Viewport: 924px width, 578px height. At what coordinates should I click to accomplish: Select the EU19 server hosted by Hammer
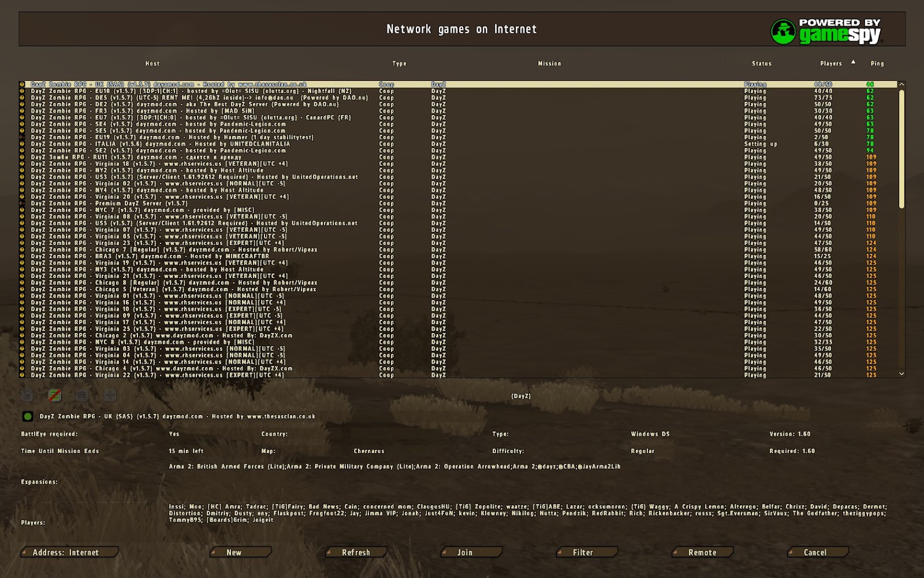tap(458, 138)
